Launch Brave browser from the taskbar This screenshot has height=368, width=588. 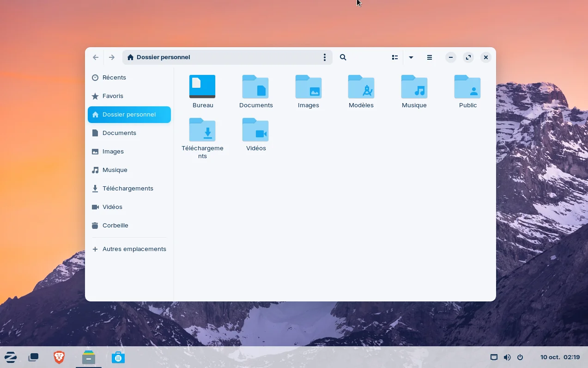pos(59,357)
